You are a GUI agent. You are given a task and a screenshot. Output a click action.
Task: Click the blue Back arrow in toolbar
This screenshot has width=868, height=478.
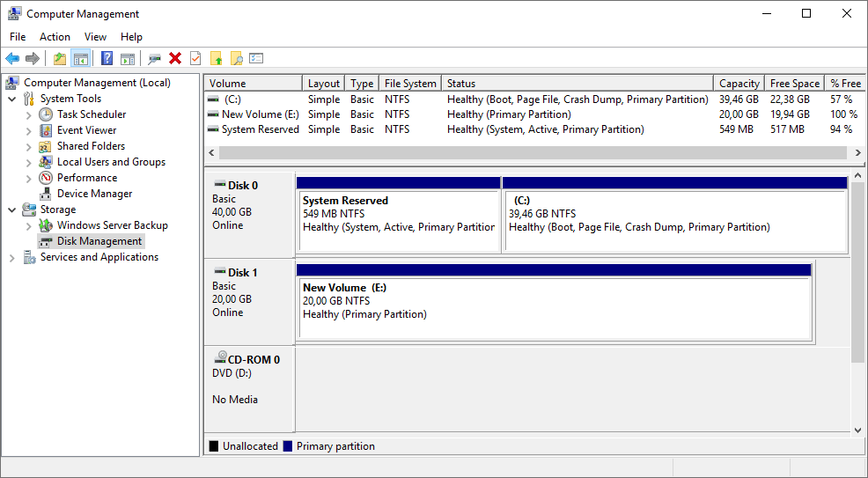[12, 58]
